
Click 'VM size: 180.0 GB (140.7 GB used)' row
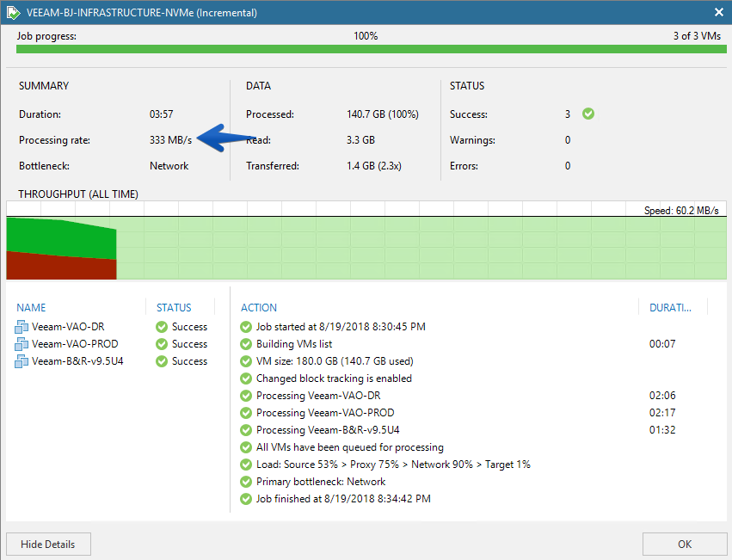335,361
